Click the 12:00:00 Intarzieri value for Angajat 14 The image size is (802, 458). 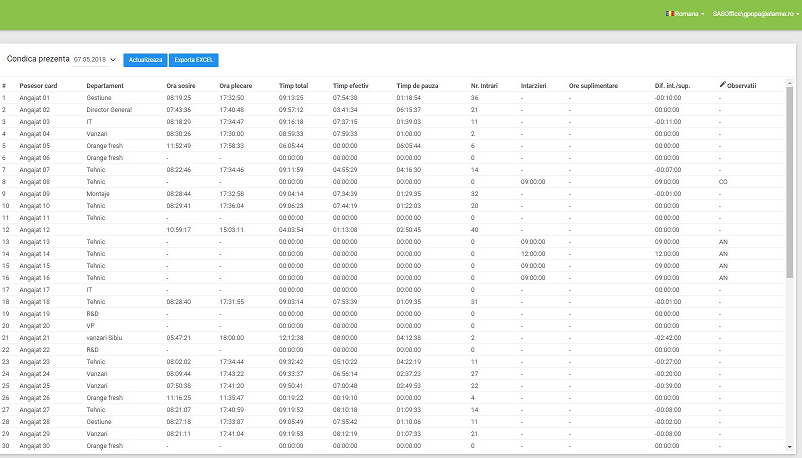(533, 254)
